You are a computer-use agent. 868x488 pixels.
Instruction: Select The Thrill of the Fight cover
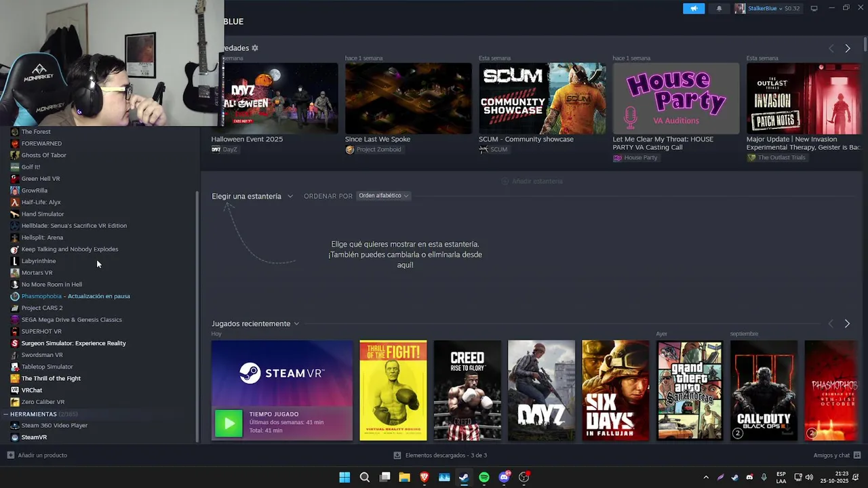(x=393, y=390)
